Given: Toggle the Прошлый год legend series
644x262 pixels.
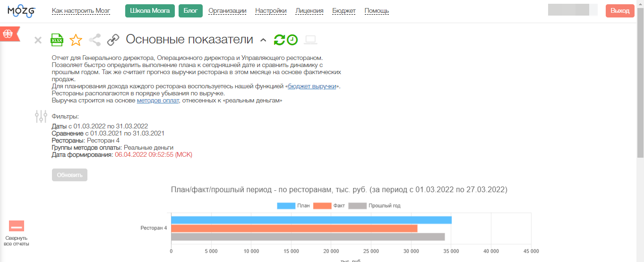Looking at the screenshot, I should point(374,206).
